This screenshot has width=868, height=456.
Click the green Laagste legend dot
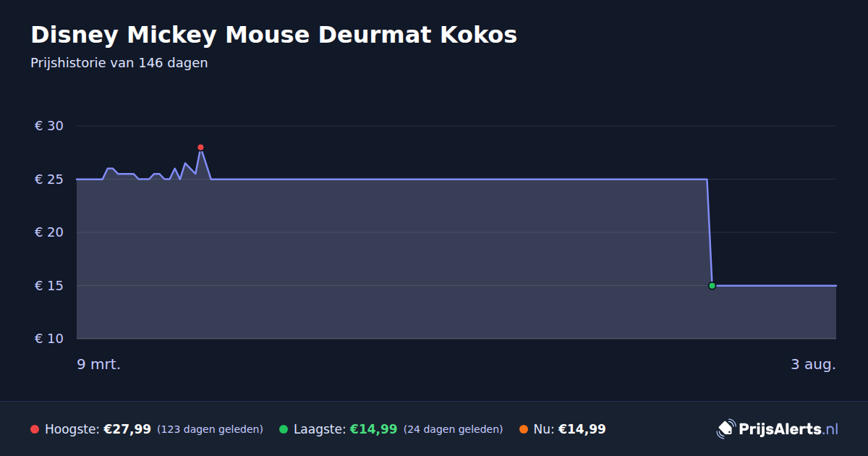pyautogui.click(x=284, y=429)
